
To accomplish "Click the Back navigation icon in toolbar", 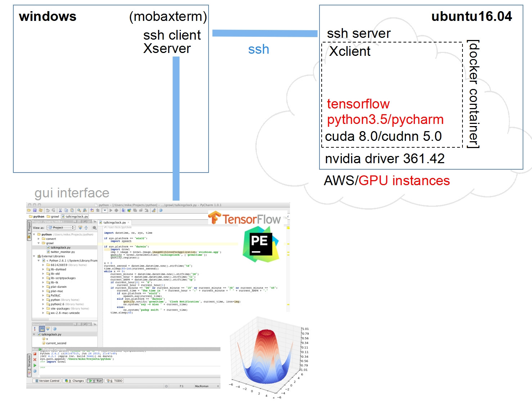I will [92, 210].
